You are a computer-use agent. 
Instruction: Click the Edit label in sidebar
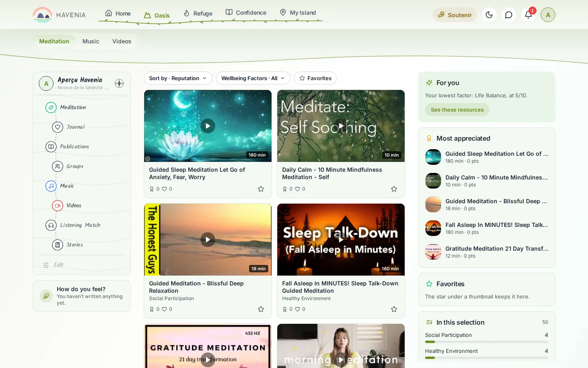click(x=59, y=265)
